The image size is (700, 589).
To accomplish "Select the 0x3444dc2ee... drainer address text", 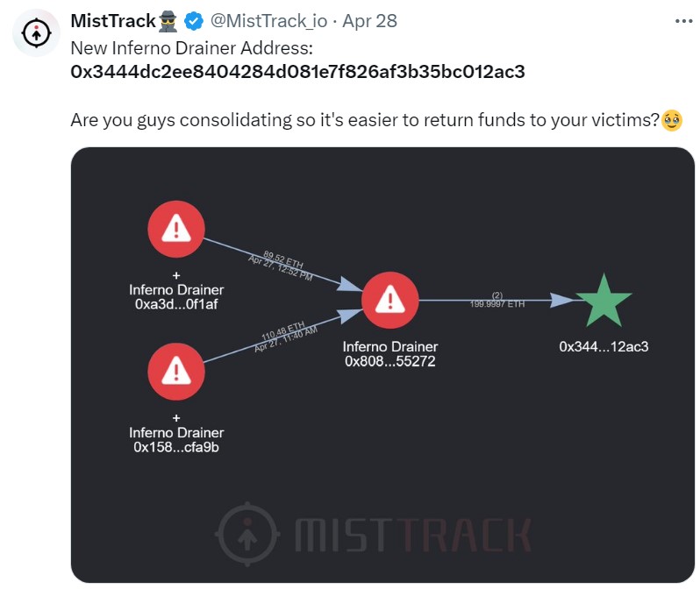I will point(297,71).
